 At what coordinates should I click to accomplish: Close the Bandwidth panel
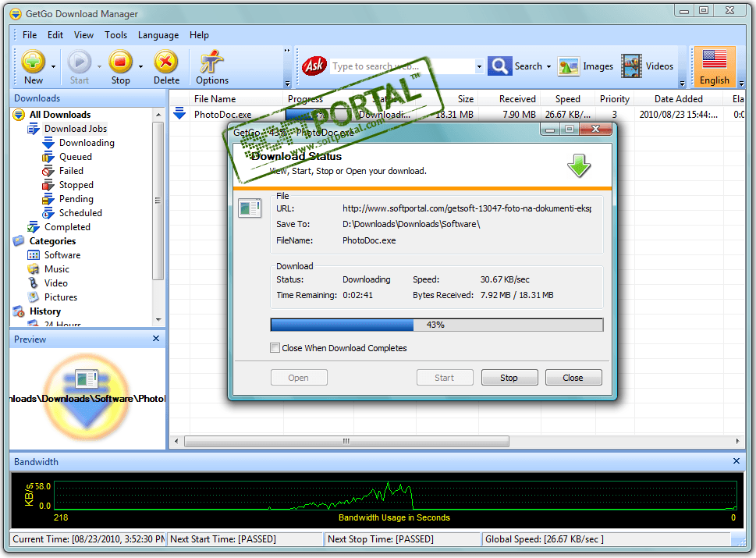click(x=736, y=461)
